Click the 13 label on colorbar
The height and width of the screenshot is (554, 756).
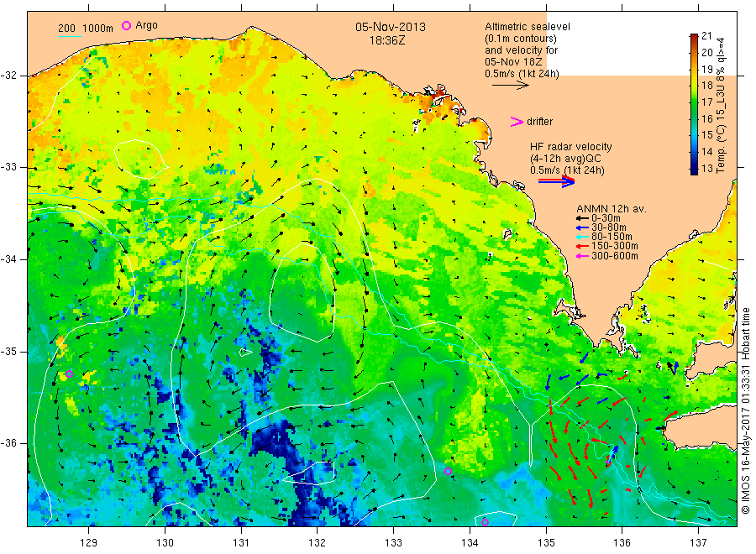coord(706,169)
